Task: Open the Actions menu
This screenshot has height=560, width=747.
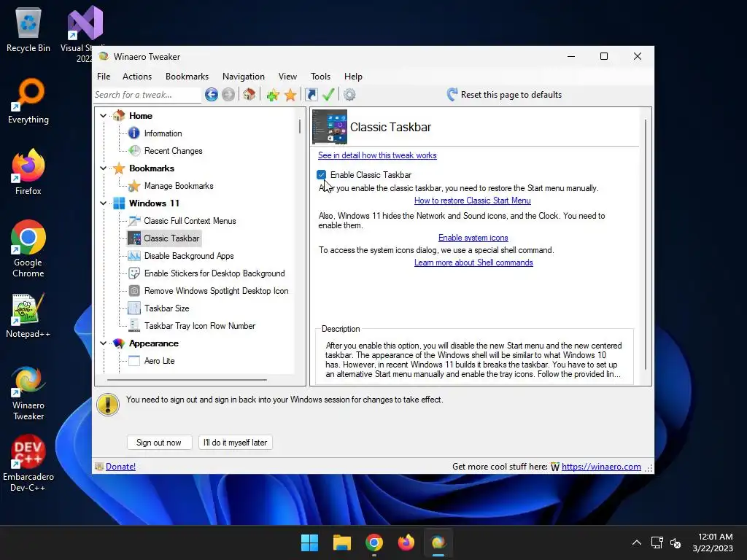Action: 137,76
